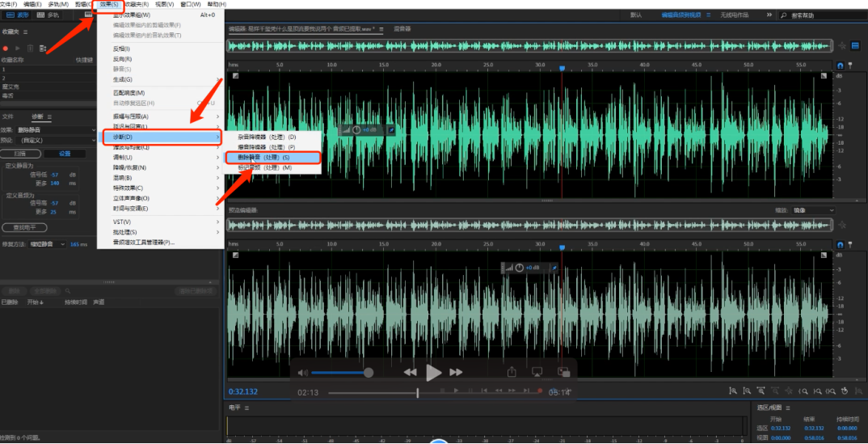Choose 杂音降噪器 (处理) (D) submenu entry

click(x=272, y=136)
